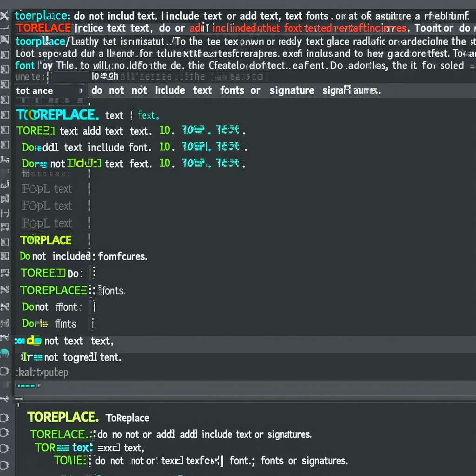Click the teal dashed bar below 'kal:txputep'
Viewport: 476px width, 476px height.
tap(26, 385)
